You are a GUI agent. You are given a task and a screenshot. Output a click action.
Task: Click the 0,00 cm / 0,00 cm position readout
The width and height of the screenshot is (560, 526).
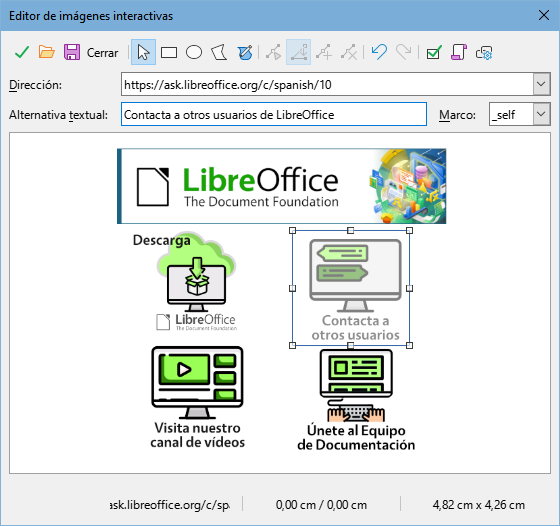point(321,505)
